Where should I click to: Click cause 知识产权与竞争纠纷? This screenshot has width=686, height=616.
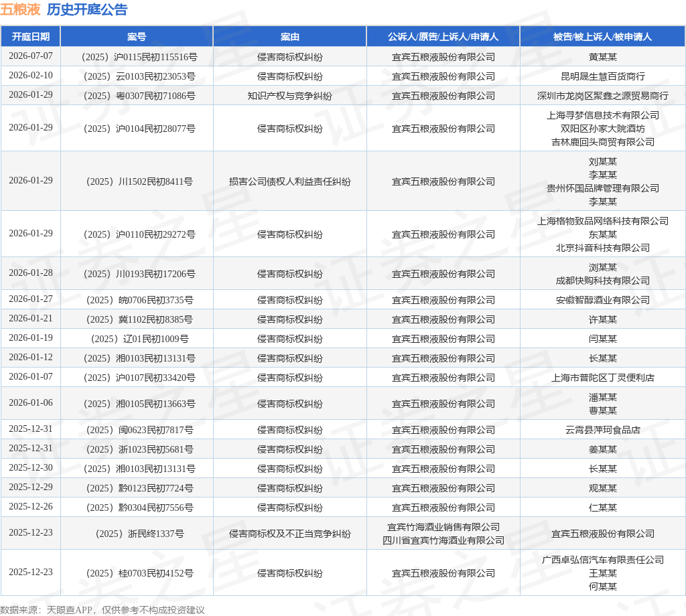coord(289,96)
